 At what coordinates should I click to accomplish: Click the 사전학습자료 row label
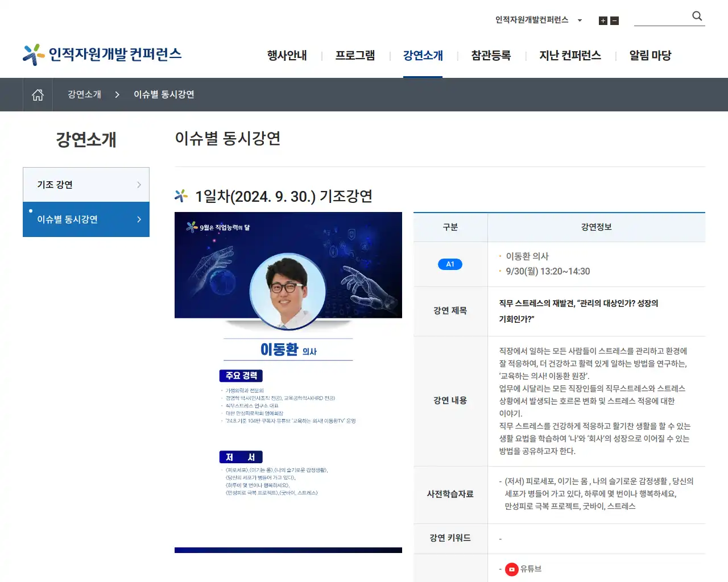pyautogui.click(x=450, y=494)
